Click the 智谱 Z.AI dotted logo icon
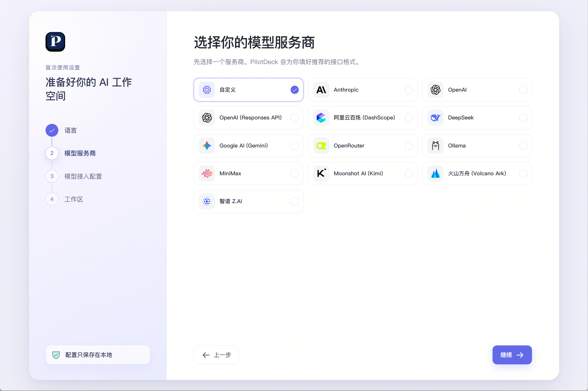Screen dimensions: 588x391 tap(207, 201)
